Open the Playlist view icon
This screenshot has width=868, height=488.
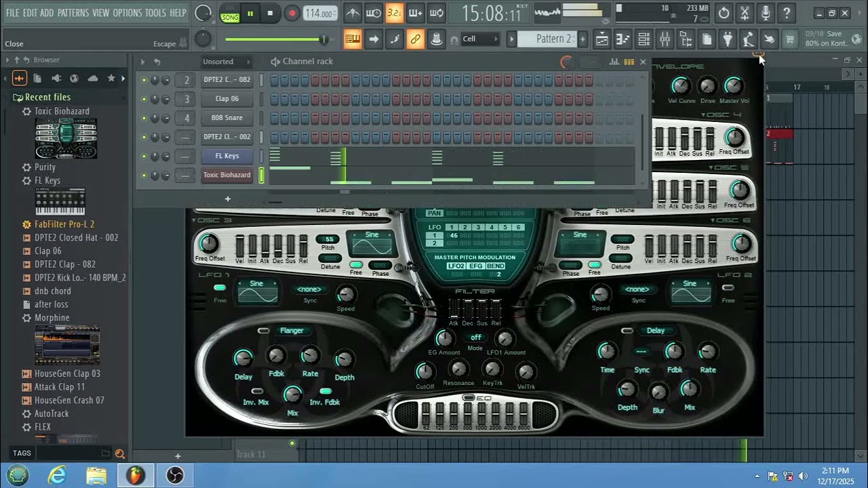click(602, 39)
